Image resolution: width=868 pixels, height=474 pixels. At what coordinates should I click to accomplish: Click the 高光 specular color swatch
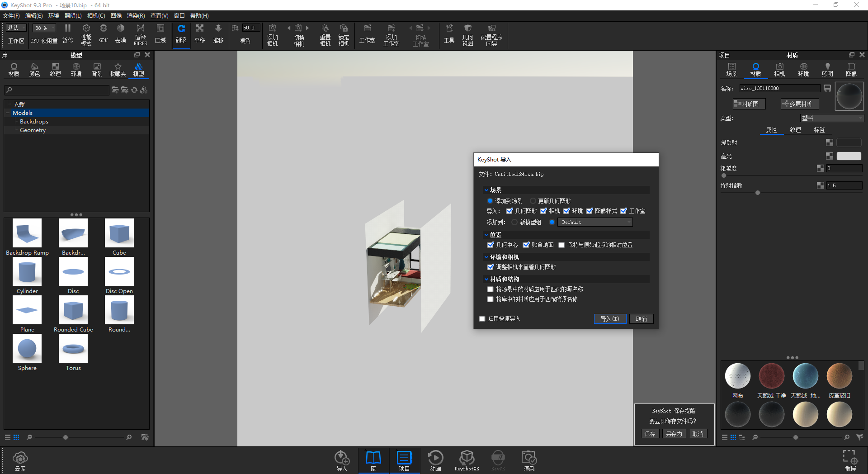[x=849, y=156]
